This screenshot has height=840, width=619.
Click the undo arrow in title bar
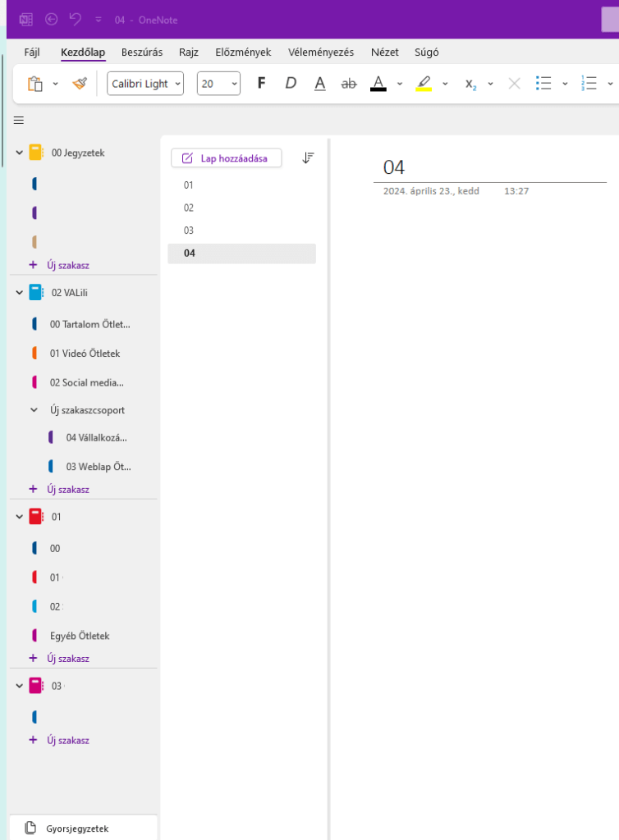coord(76,19)
